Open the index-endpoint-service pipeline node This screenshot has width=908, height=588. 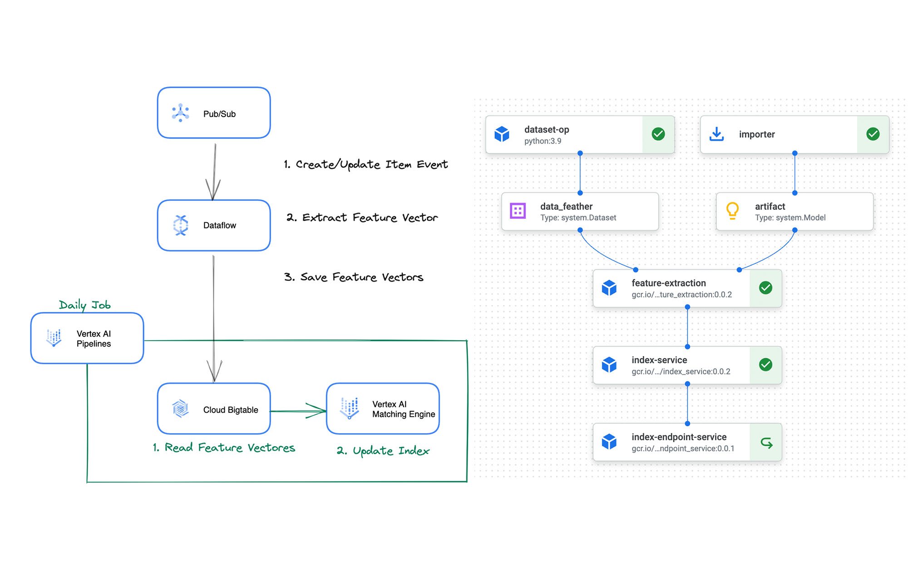[687, 442]
